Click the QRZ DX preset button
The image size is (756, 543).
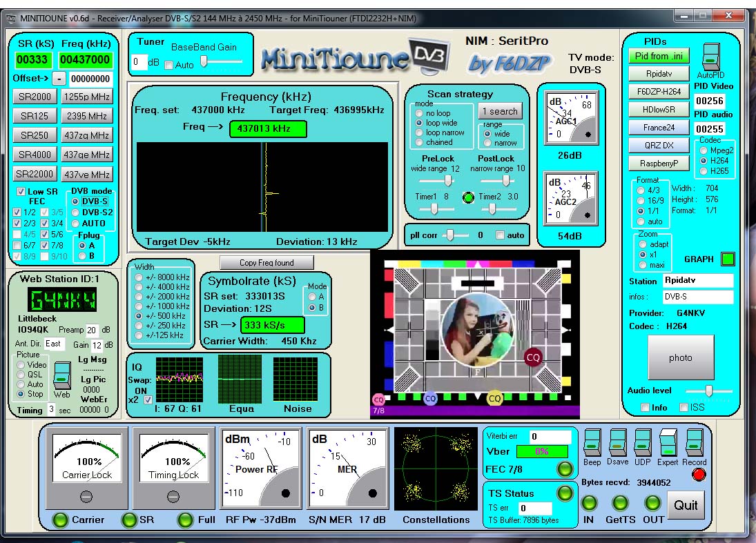pyautogui.click(x=659, y=145)
